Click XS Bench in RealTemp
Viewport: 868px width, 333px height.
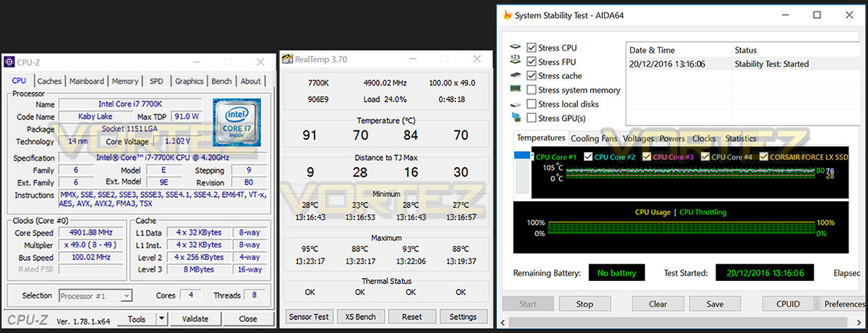point(360,316)
